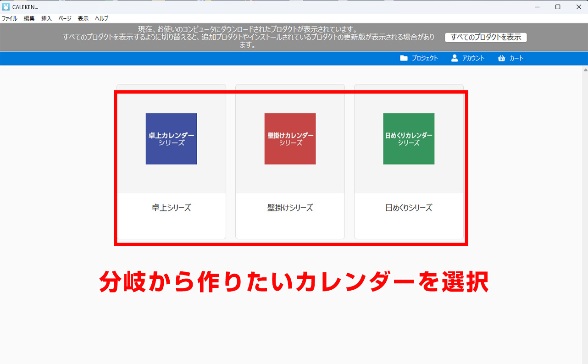The width and height of the screenshot is (588, 364).
Task: Click the 卓上シリーズ card label
Action: 171,208
